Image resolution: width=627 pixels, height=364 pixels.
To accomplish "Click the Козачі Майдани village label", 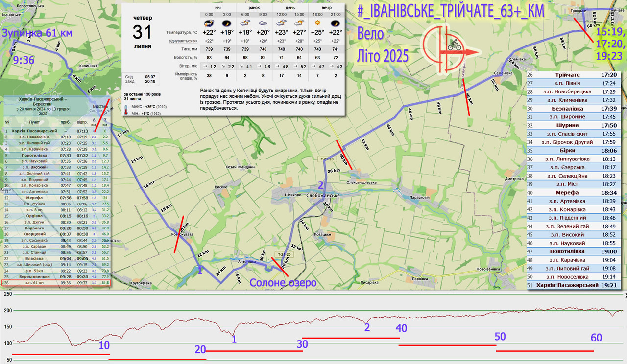I will pyautogui.click(x=240, y=167).
